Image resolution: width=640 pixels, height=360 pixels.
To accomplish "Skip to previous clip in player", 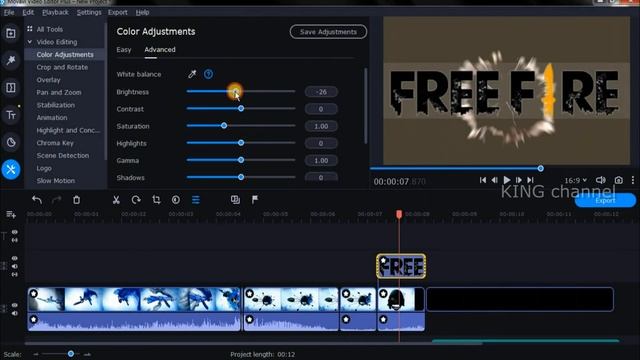I will 483,180.
